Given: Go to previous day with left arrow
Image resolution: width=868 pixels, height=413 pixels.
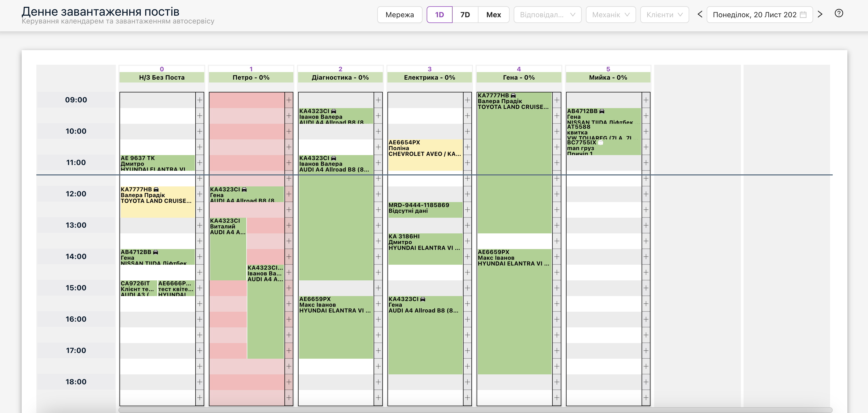Looking at the screenshot, I should point(700,14).
